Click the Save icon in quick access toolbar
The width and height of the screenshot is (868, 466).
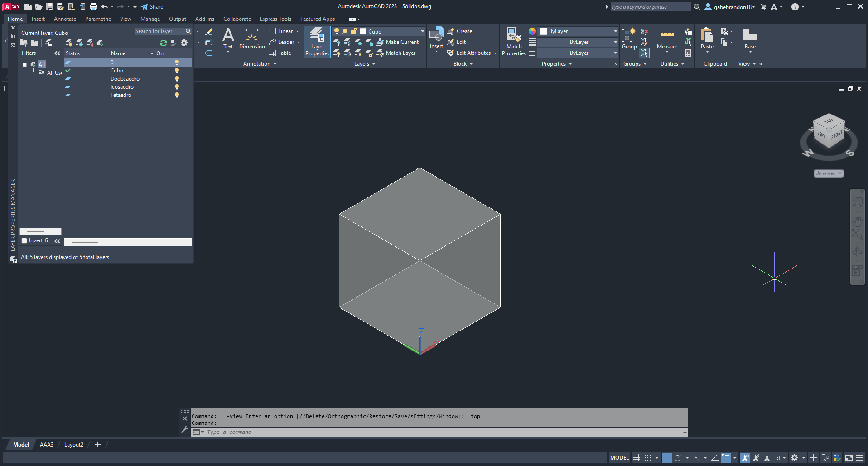[x=50, y=7]
